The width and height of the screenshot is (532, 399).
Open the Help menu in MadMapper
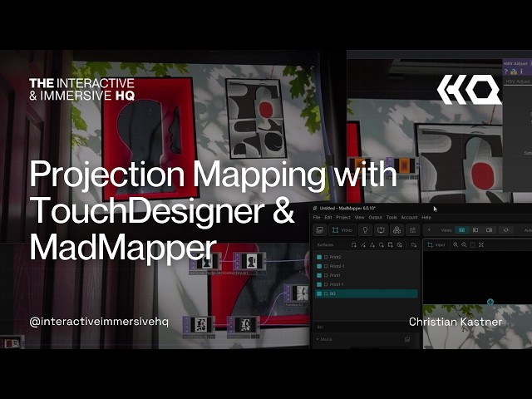pos(426,218)
